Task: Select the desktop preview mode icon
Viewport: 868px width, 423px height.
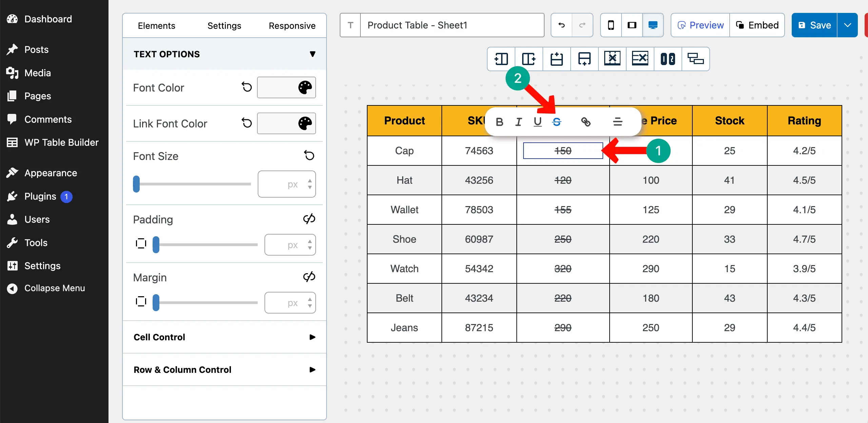Action: click(653, 25)
